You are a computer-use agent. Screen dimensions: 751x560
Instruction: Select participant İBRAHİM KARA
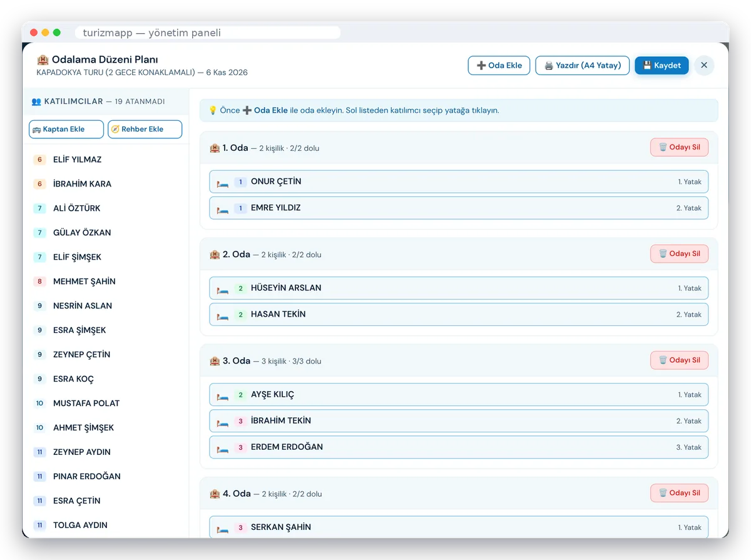click(x=105, y=184)
